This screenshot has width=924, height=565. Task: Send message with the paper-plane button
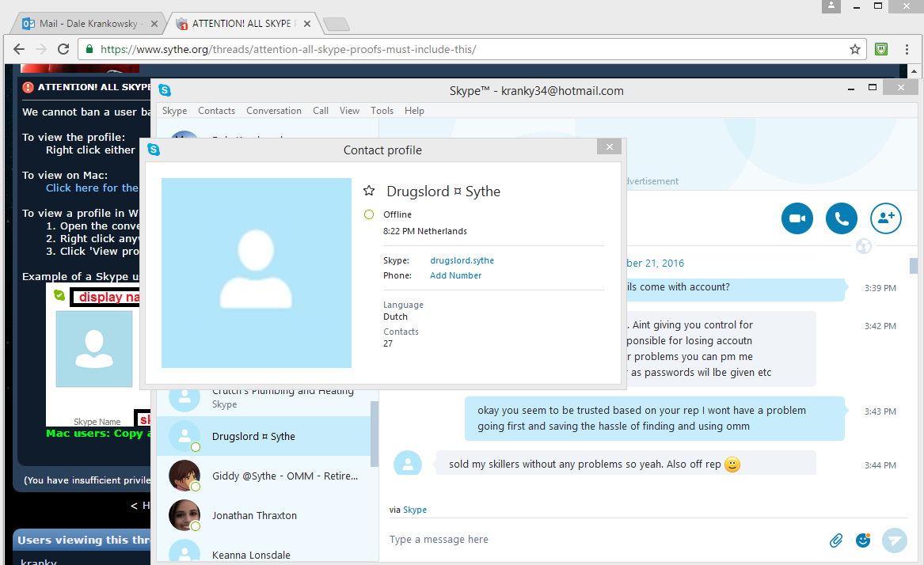pos(895,540)
